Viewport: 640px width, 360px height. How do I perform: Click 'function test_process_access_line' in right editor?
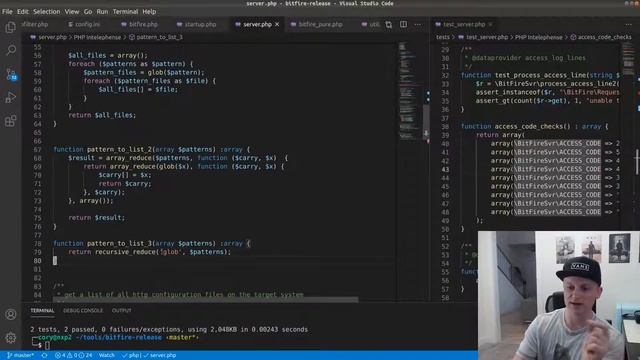[540, 76]
